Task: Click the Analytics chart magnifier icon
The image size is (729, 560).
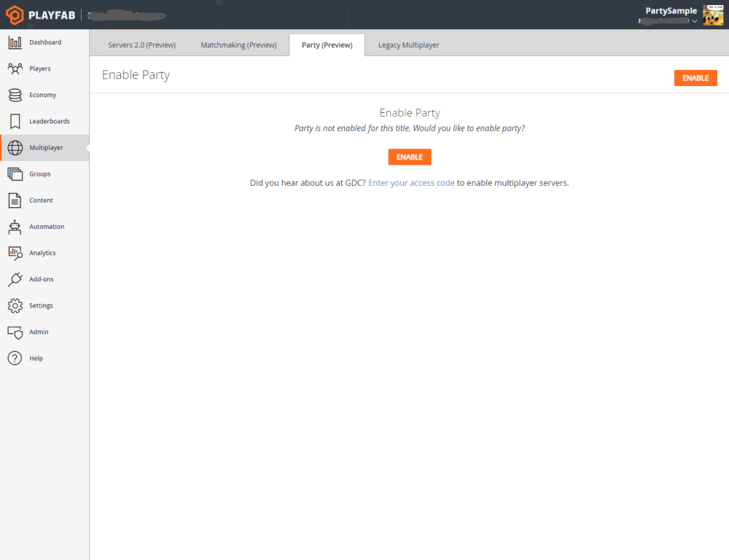Action: tap(15, 253)
